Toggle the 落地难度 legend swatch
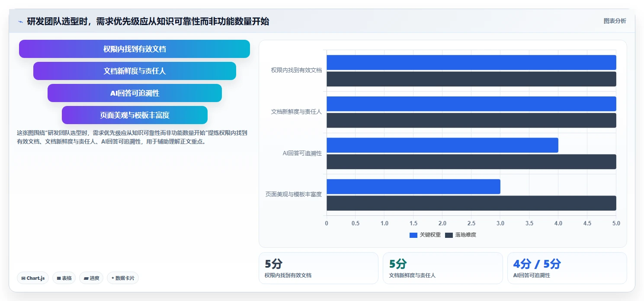 coord(449,235)
